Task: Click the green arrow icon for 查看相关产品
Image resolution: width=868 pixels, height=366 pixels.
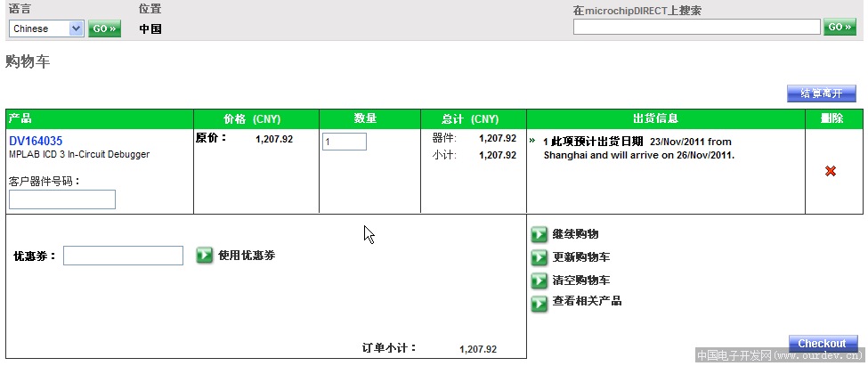Action: 539,304
